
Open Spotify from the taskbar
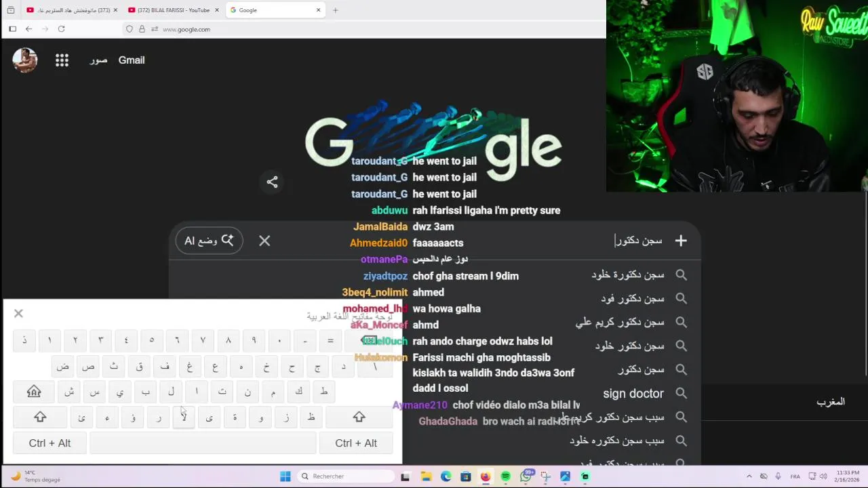pyautogui.click(x=505, y=476)
